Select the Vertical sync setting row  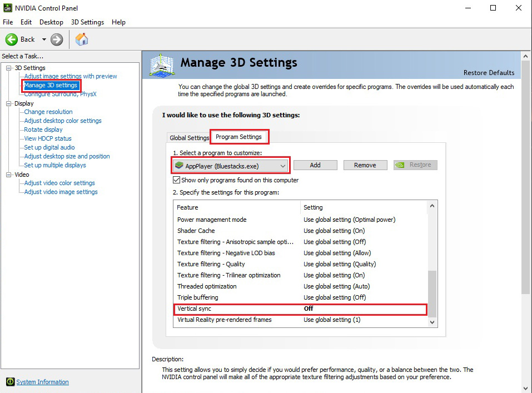[300, 309]
